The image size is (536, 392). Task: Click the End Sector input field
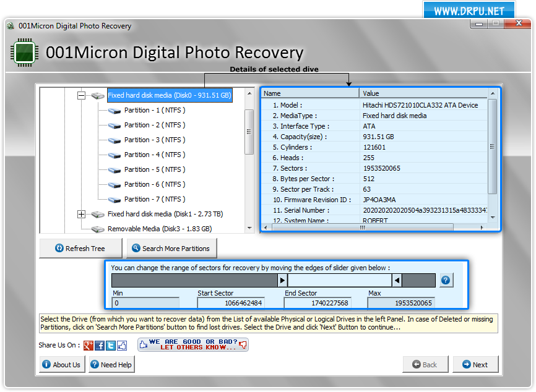point(318,303)
